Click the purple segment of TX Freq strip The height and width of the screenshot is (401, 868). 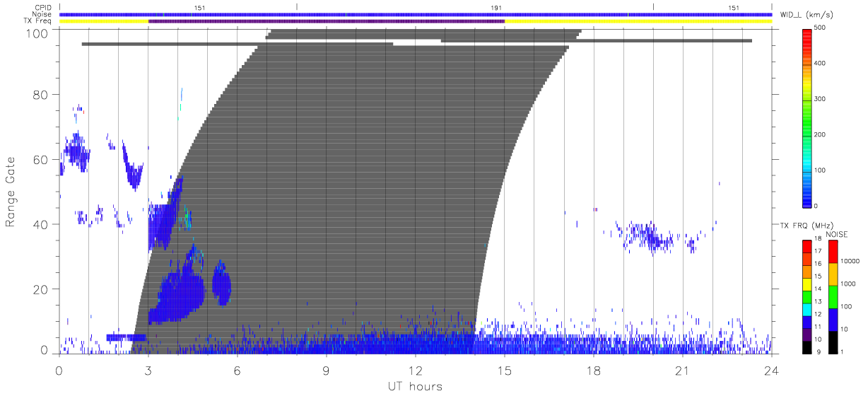tap(327, 21)
